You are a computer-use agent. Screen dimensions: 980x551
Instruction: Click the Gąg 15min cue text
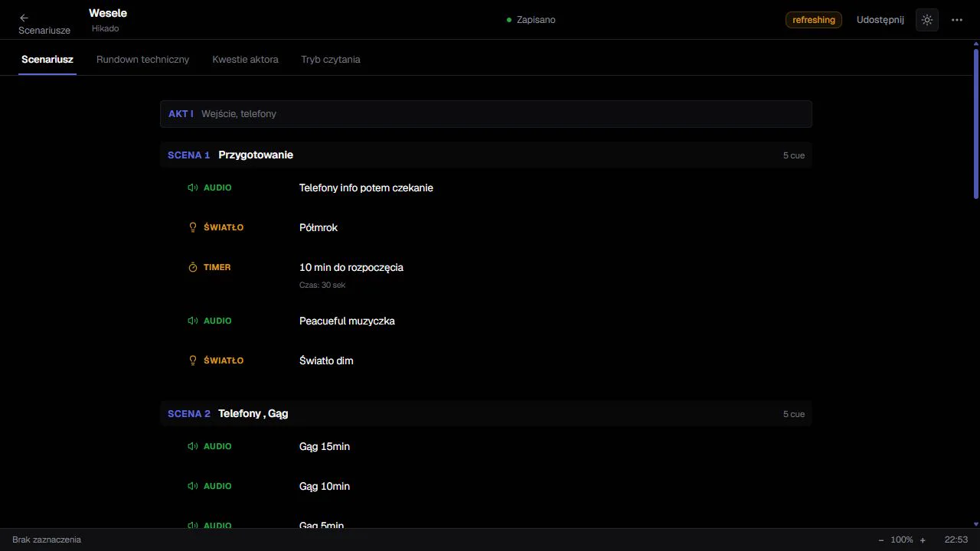[x=325, y=446]
